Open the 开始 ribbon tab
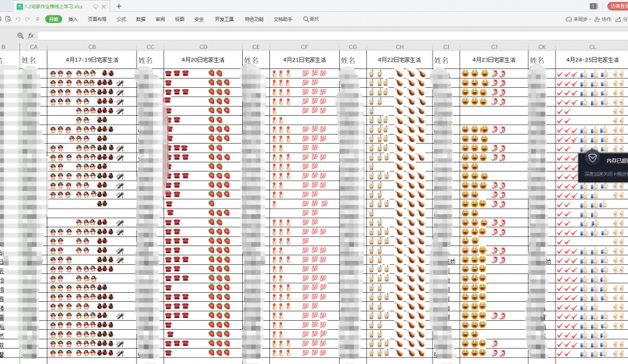 [x=54, y=19]
